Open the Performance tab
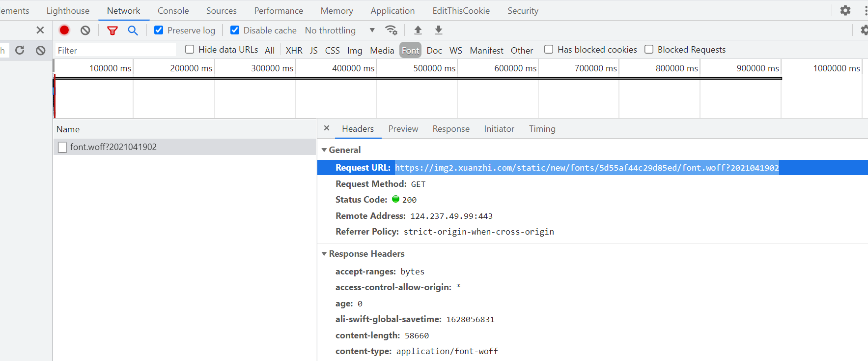Screen dimensions: 868x361 pos(279,10)
